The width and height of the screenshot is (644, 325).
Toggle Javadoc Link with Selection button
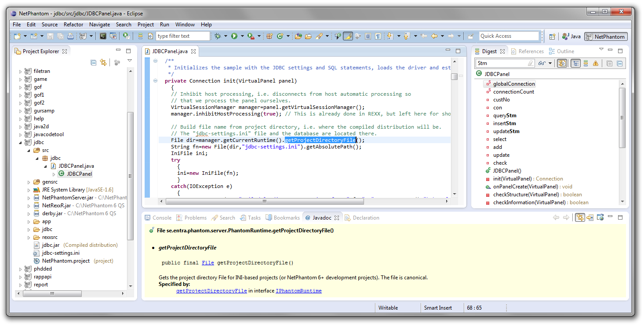[x=580, y=217]
